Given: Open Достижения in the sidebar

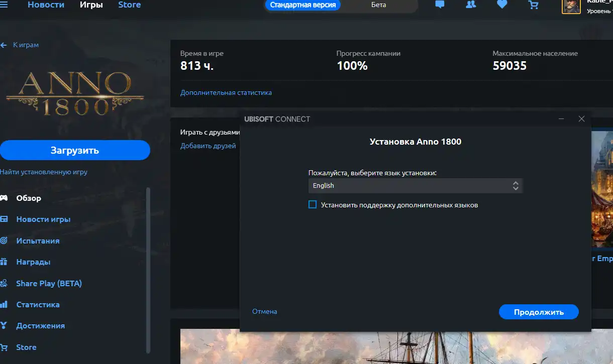Looking at the screenshot, I should (x=40, y=326).
